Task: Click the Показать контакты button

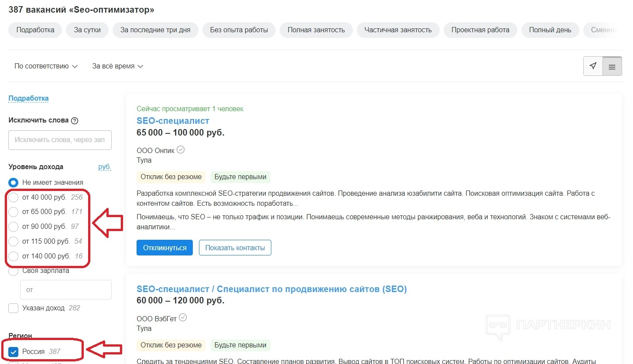Action: (235, 248)
